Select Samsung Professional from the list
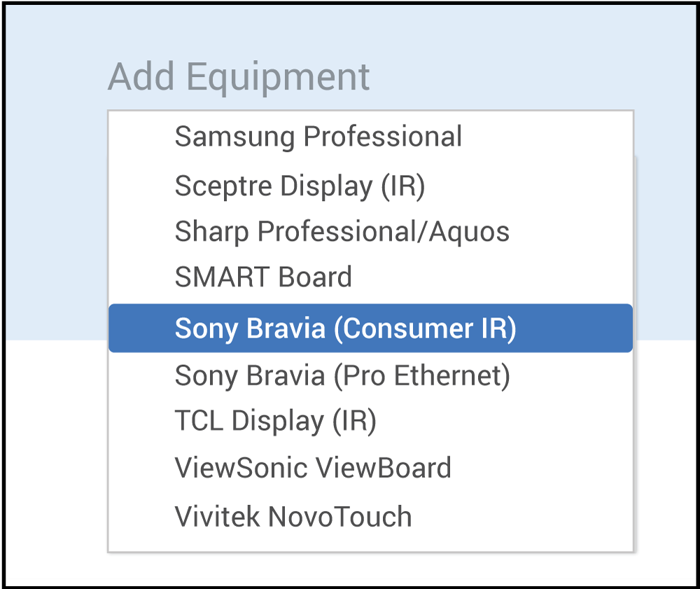Screen dimensions: 700x589 pos(318,137)
